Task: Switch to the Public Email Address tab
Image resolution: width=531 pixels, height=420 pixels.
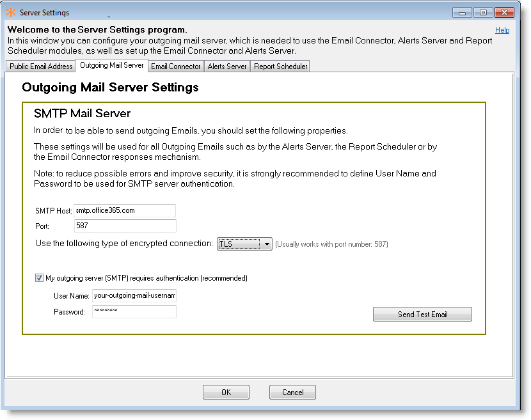Action: 40,66
